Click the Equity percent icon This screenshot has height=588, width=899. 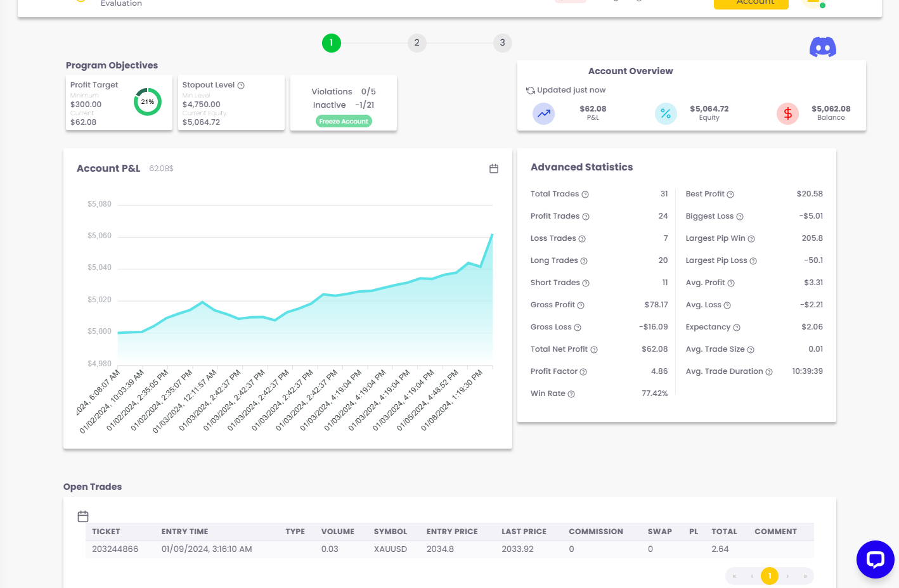665,113
